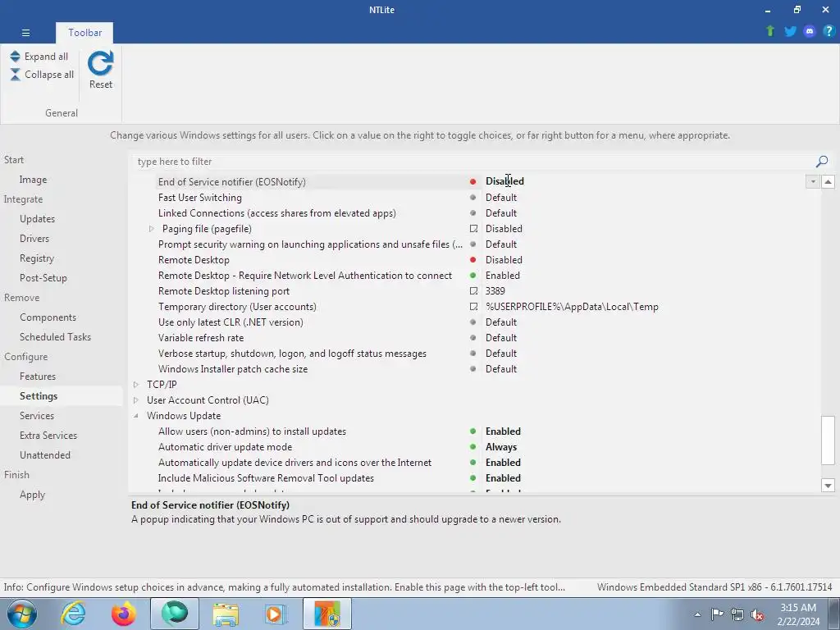Screen dimensions: 840x630
Task: Change Automatic driver update mode value
Action: pyautogui.click(x=501, y=447)
